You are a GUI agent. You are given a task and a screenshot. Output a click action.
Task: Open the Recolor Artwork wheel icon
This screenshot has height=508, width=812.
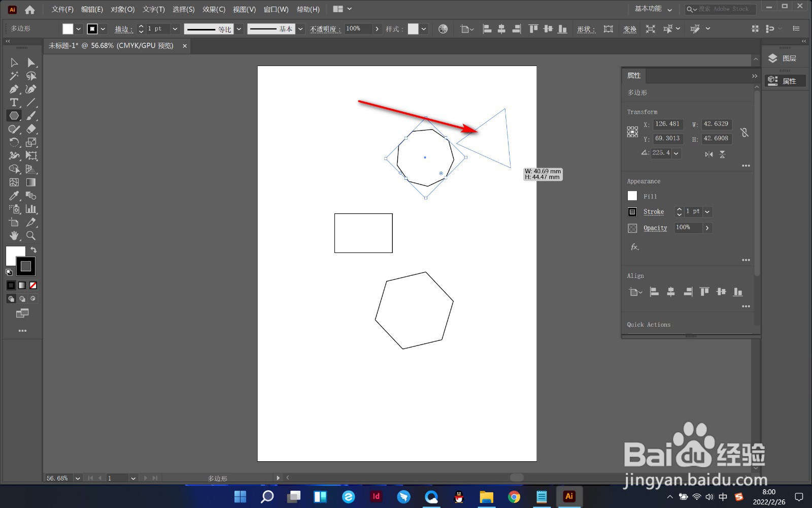pos(443,29)
